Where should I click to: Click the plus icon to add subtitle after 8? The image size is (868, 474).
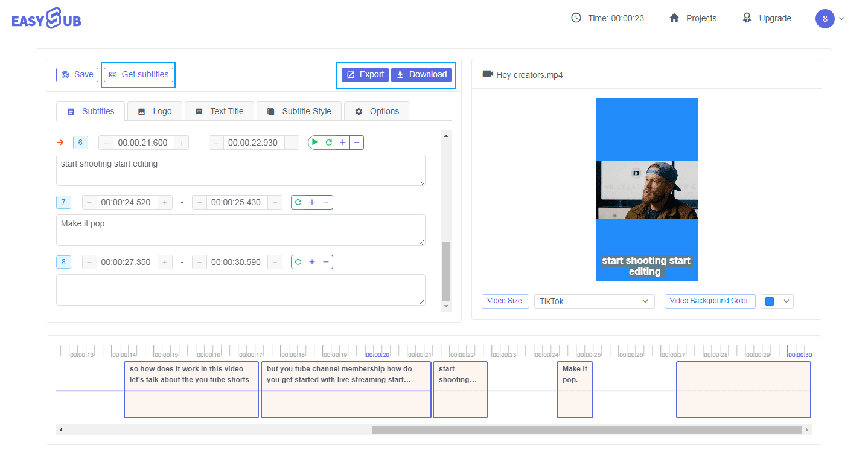pyautogui.click(x=312, y=261)
